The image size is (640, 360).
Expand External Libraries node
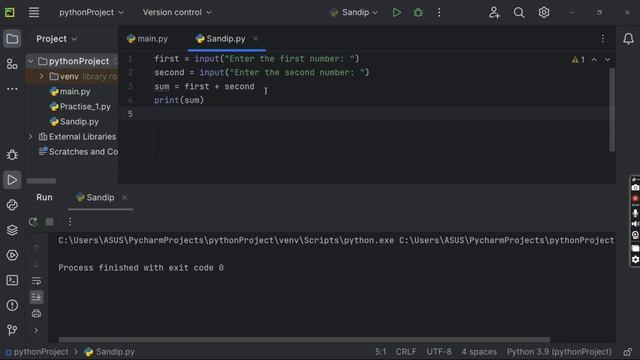click(x=31, y=137)
